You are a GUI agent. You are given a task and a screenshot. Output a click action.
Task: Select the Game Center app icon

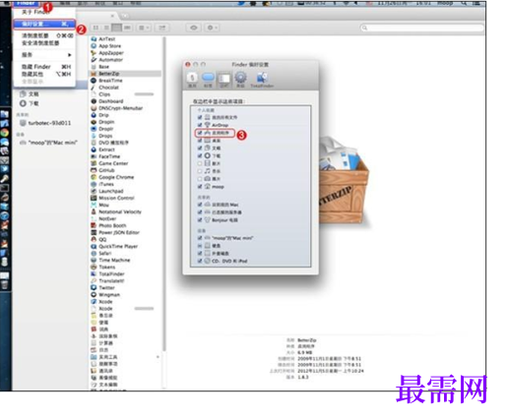(x=94, y=163)
